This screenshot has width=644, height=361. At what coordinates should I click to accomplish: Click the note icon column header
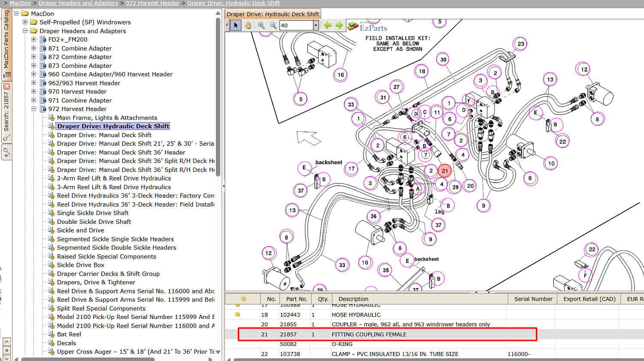click(x=243, y=299)
